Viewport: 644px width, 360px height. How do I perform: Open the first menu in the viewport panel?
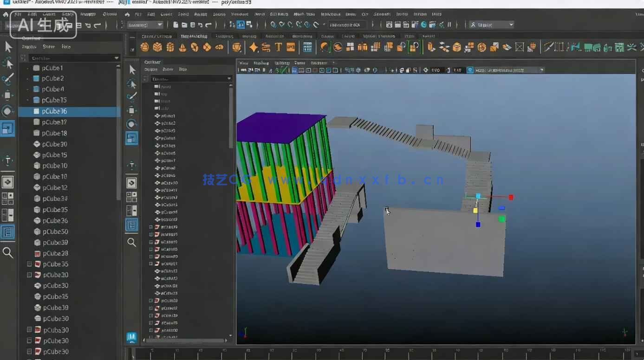coord(243,63)
